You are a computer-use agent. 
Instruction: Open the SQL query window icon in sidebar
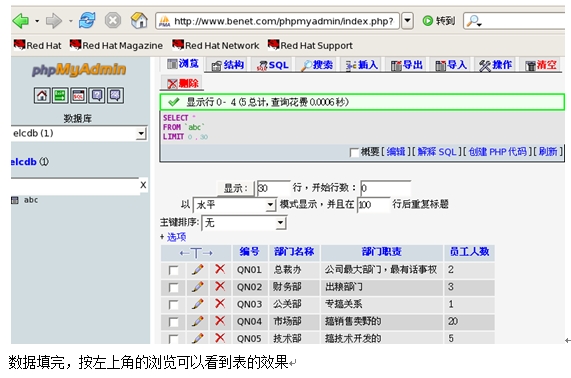click(x=78, y=96)
